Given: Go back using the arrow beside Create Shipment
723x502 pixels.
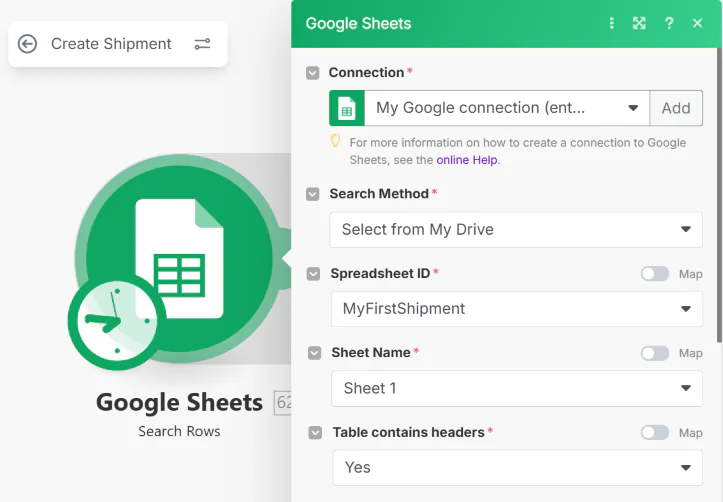Looking at the screenshot, I should pyautogui.click(x=27, y=44).
